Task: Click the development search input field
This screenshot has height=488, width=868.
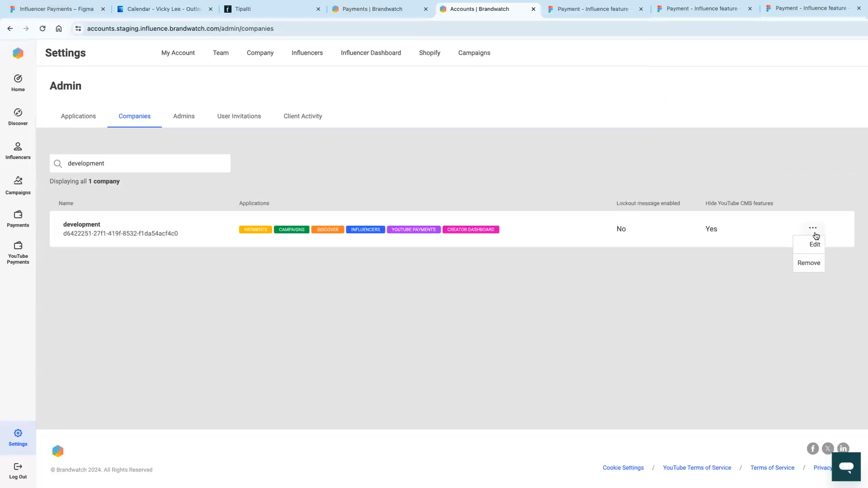Action: pyautogui.click(x=140, y=163)
